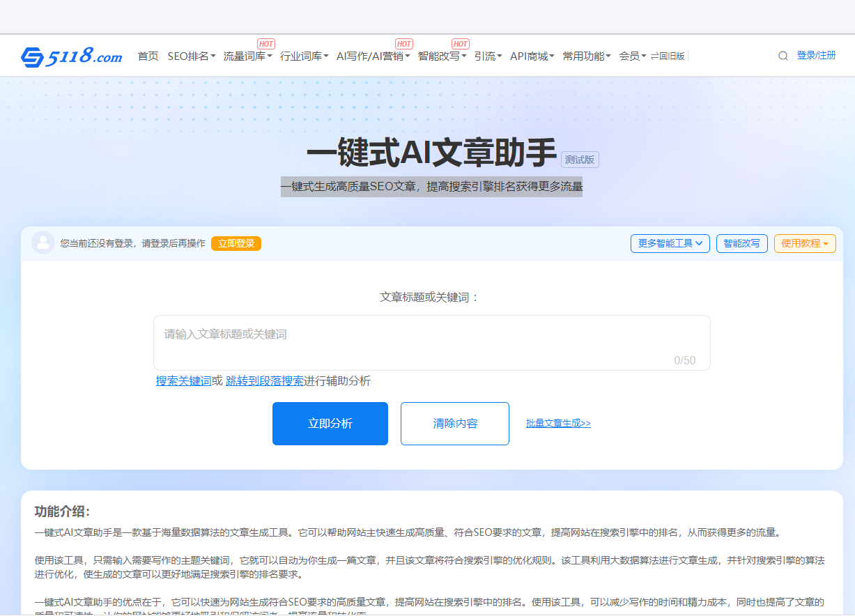Click the 测试版 badge next to the title
Screen dimensions: 855x616
[x=580, y=160]
